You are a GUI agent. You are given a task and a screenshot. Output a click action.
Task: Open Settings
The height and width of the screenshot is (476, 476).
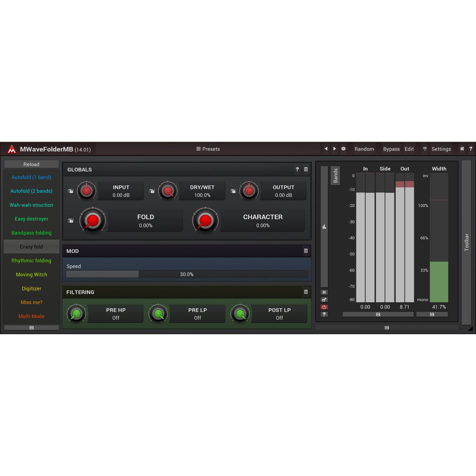441,149
